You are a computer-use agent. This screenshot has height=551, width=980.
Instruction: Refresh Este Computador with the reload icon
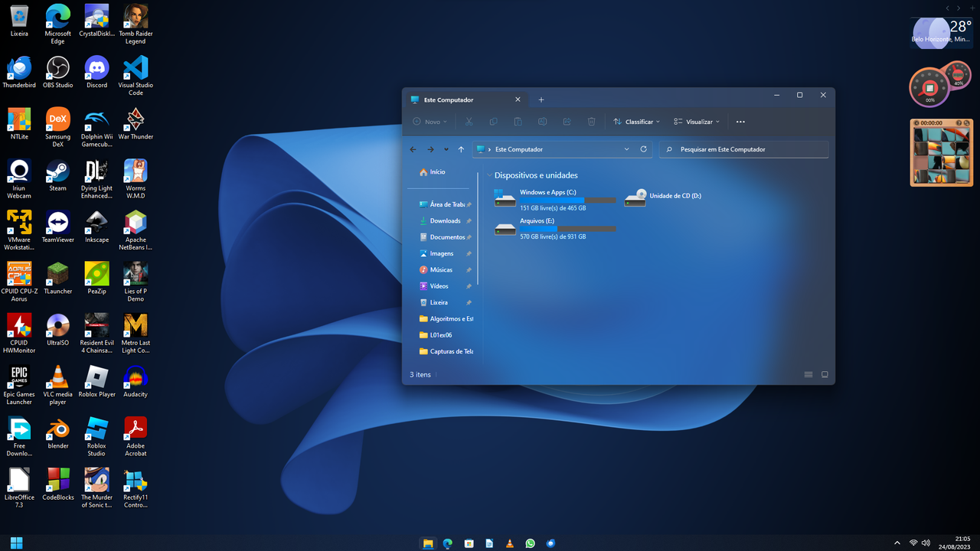coord(643,149)
